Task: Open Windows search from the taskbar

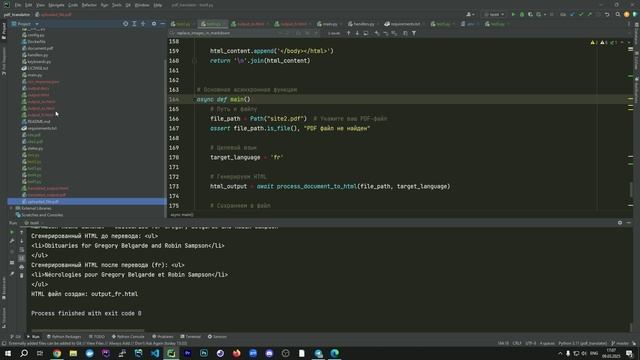Action: click(24, 353)
